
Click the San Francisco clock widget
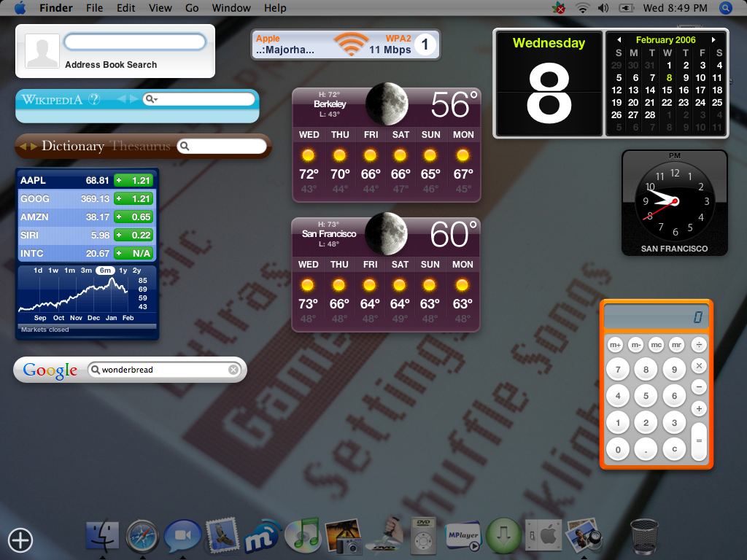pyautogui.click(x=675, y=203)
